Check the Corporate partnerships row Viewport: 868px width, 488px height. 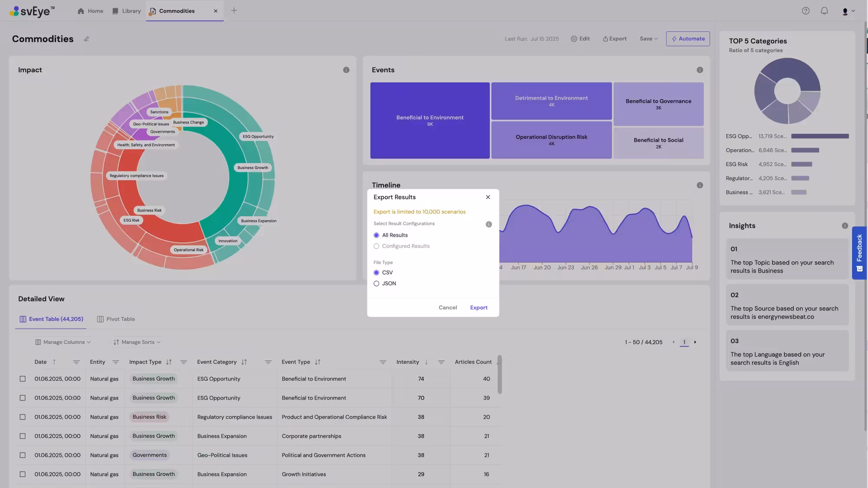(x=23, y=436)
